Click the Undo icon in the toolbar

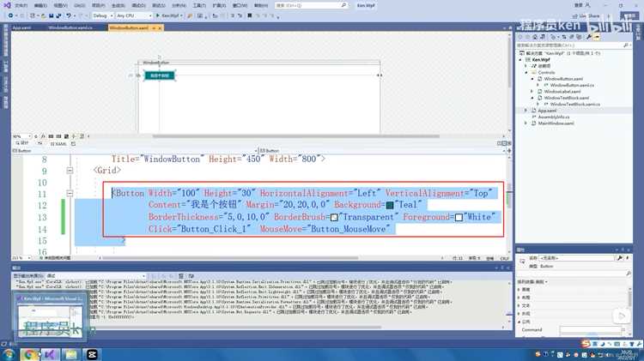click(69, 15)
